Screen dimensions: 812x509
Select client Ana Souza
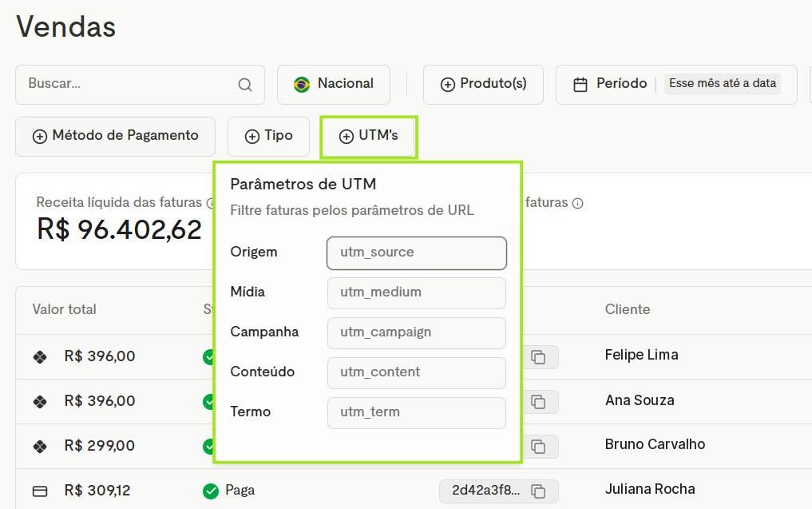640,400
